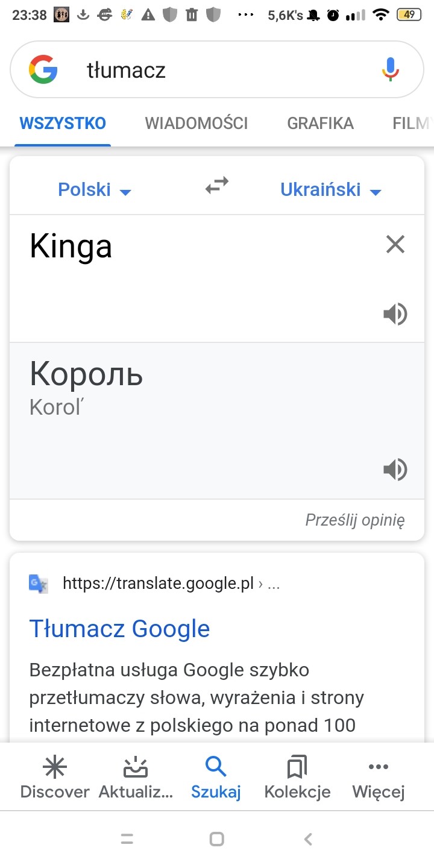Click Prześlij opinię feedback link

coord(355,520)
